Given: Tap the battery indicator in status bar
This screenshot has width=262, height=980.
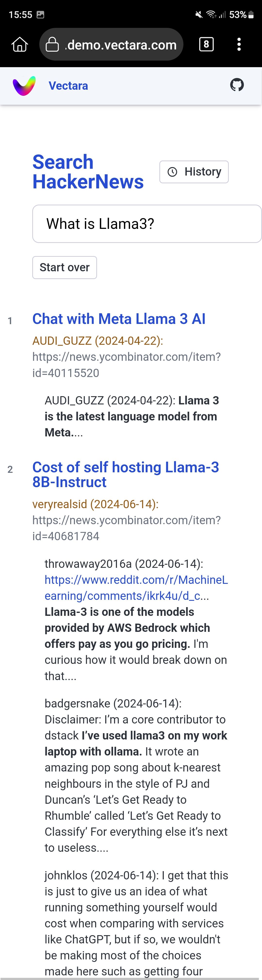Looking at the screenshot, I should 251,15.
